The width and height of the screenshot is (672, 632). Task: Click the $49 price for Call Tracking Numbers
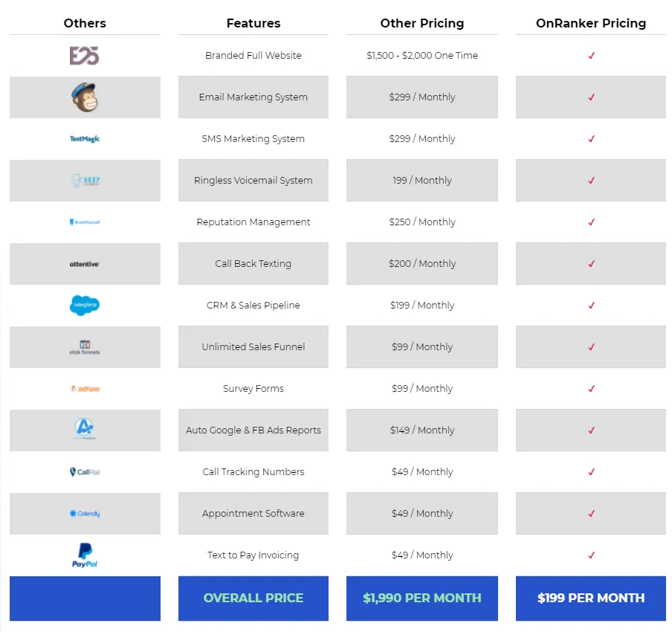point(422,471)
